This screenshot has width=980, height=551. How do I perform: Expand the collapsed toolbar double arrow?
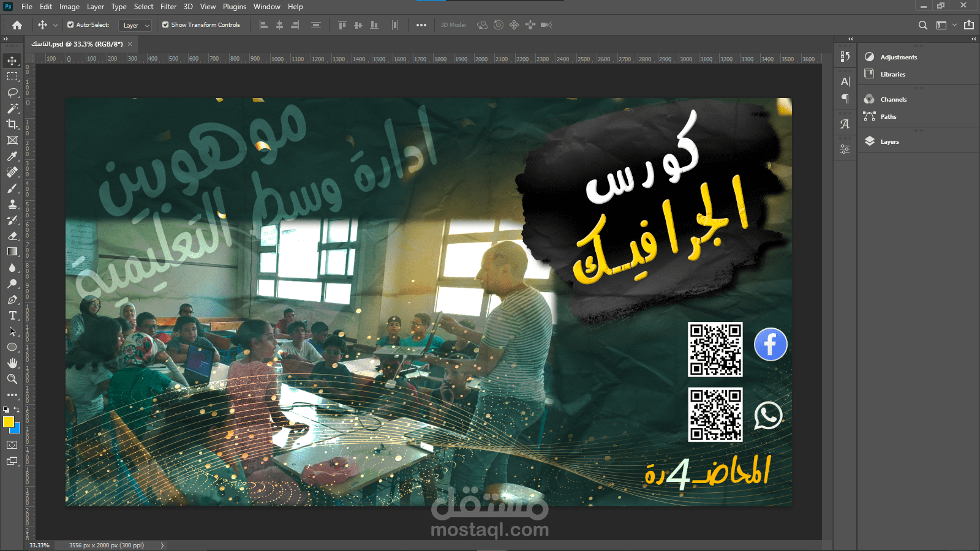tap(6, 39)
